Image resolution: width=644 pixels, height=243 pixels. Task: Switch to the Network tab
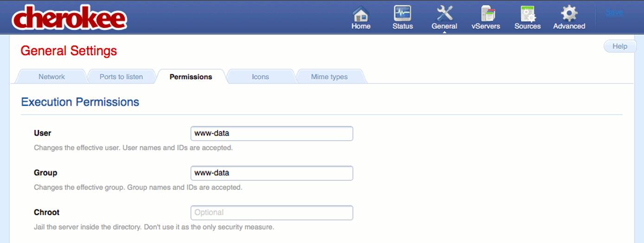coord(52,77)
